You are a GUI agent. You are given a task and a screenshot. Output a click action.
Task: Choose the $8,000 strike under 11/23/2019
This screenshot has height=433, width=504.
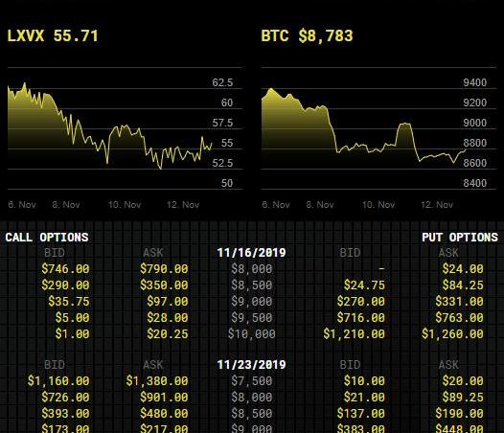tap(251, 398)
